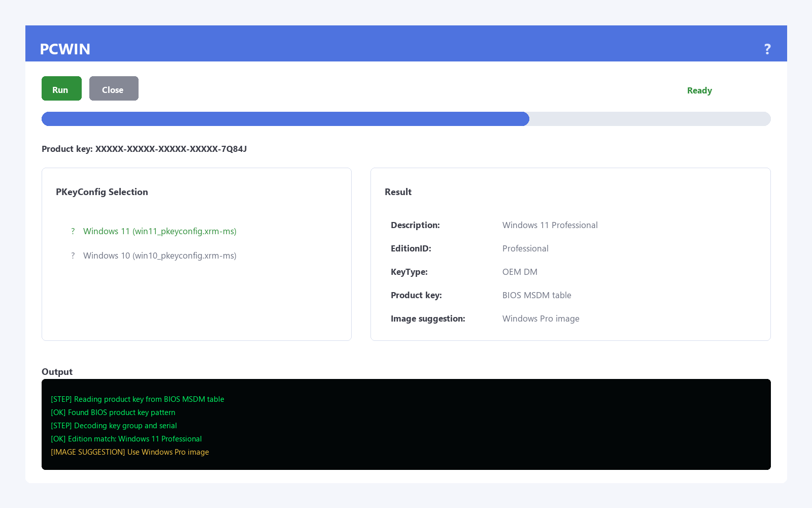This screenshot has width=812, height=508.
Task: Click the log line Edition match: Windows 11 Professional
Action: pyautogui.click(x=126, y=439)
